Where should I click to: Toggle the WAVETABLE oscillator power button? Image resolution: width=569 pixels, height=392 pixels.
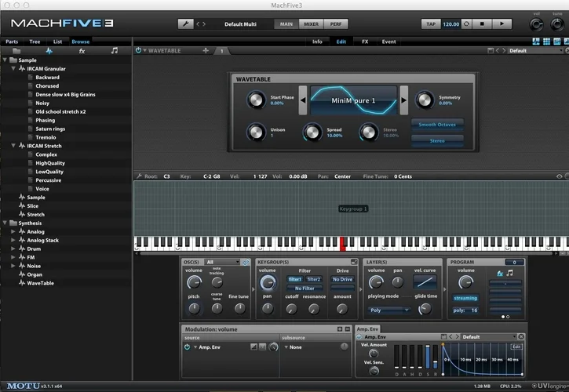pos(139,51)
